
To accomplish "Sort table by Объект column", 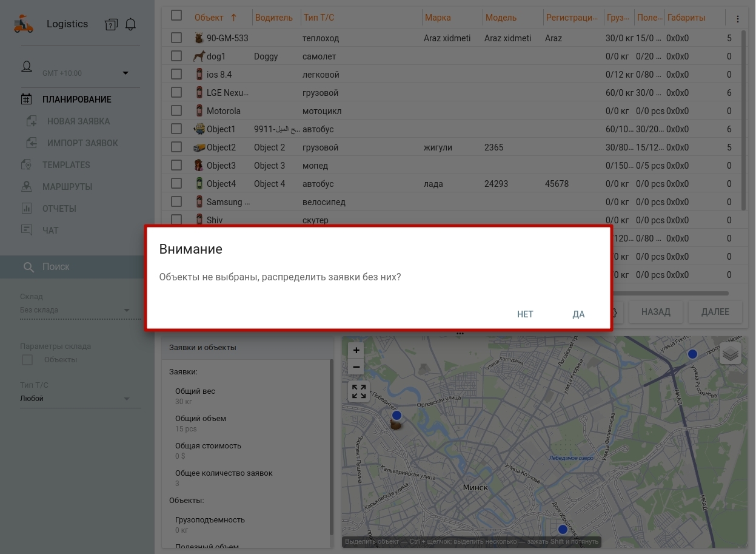I will pyautogui.click(x=209, y=18).
